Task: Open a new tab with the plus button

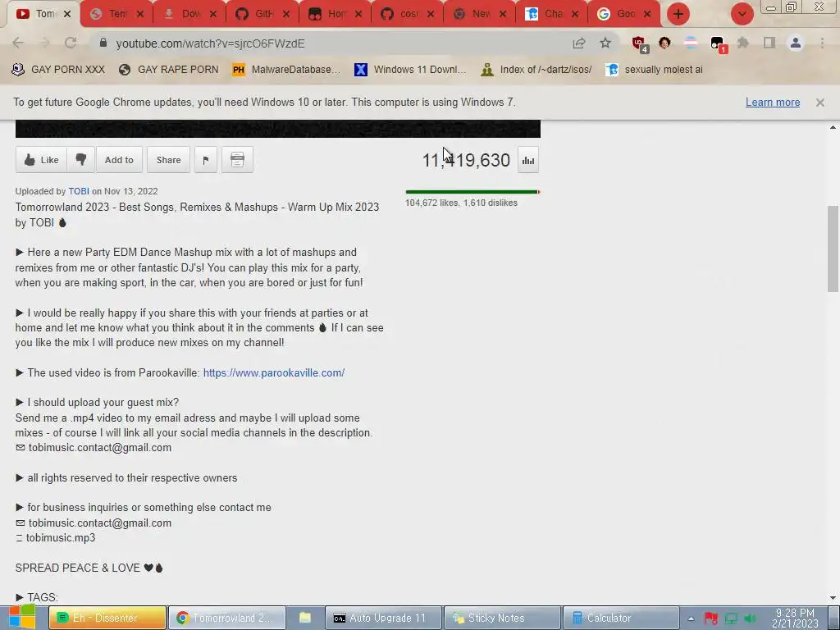Action: click(x=678, y=14)
